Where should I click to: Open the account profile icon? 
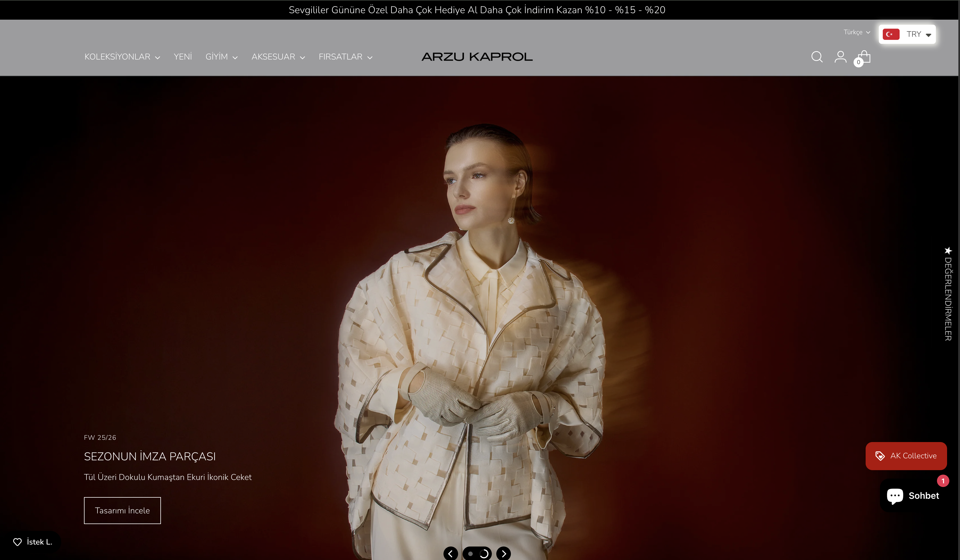[840, 57]
